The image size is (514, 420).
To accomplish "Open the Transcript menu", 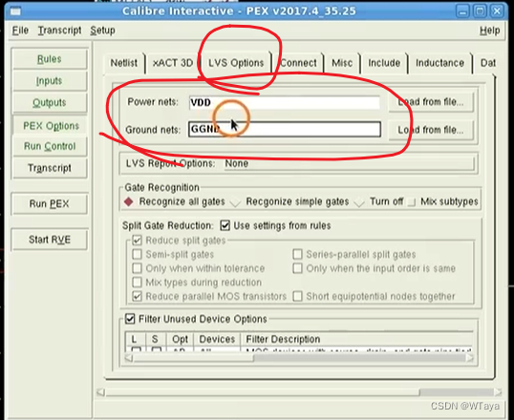I will click(x=59, y=31).
